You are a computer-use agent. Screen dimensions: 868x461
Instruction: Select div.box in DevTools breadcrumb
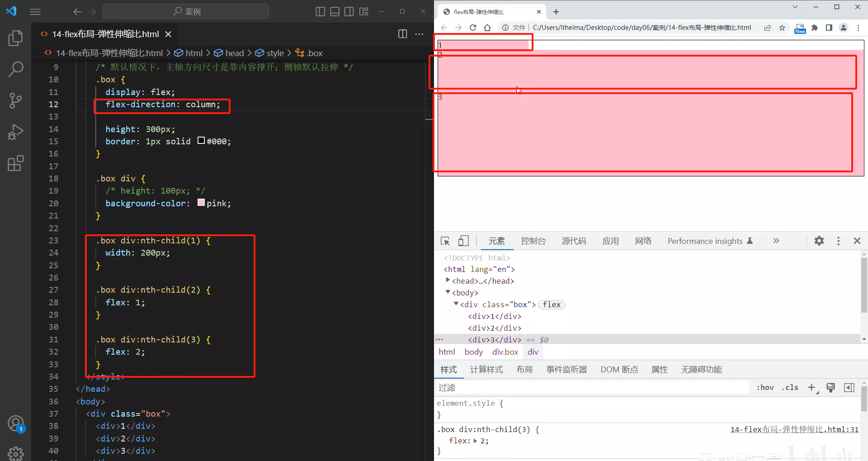point(505,352)
